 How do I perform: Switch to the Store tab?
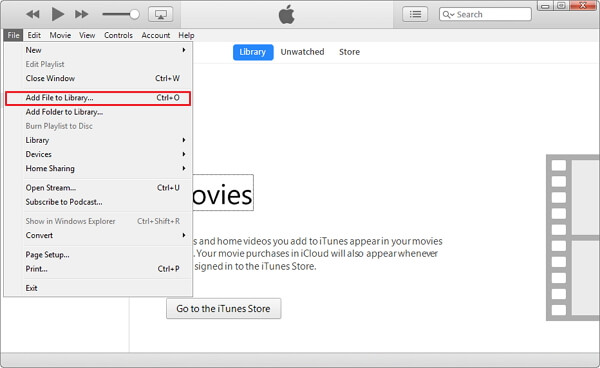349,52
